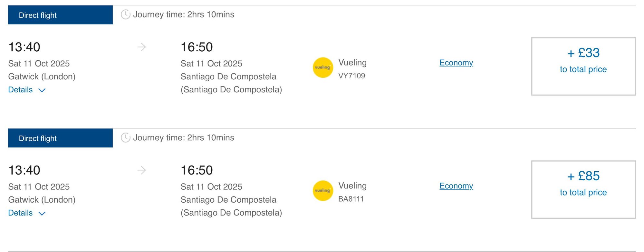Click arrow icon in VY7109 flight row
This screenshot has width=644, height=252.
click(x=142, y=47)
